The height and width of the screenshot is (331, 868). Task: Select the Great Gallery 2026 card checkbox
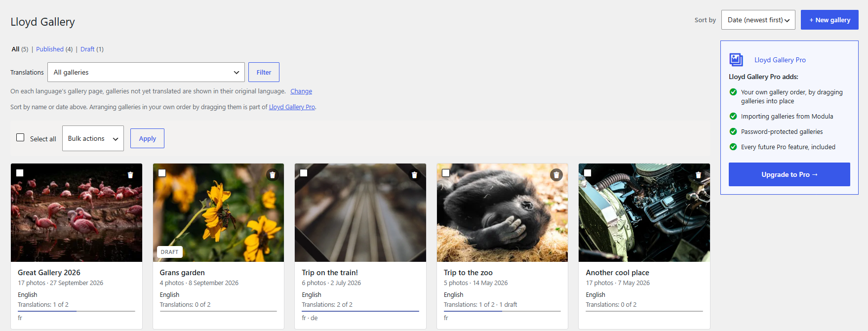(x=20, y=173)
